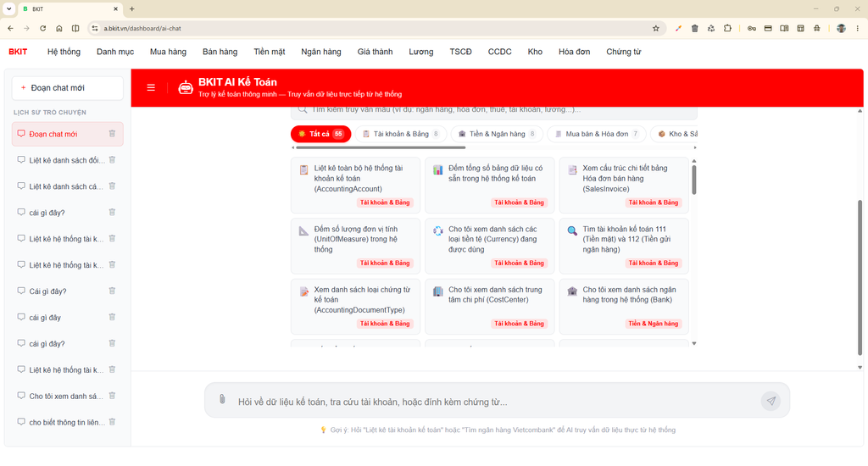Open the Chrome three-dot menu

coord(858,28)
